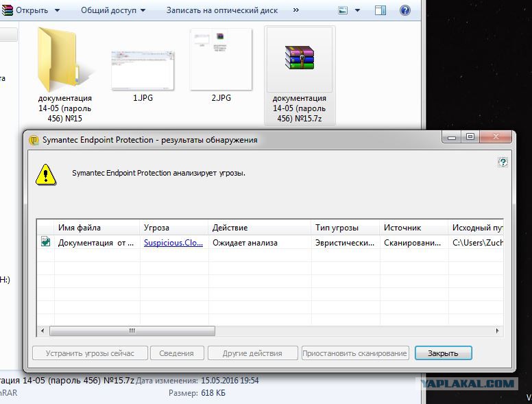
Task: Open the Suspicious.Clo... threat link
Action: [173, 243]
